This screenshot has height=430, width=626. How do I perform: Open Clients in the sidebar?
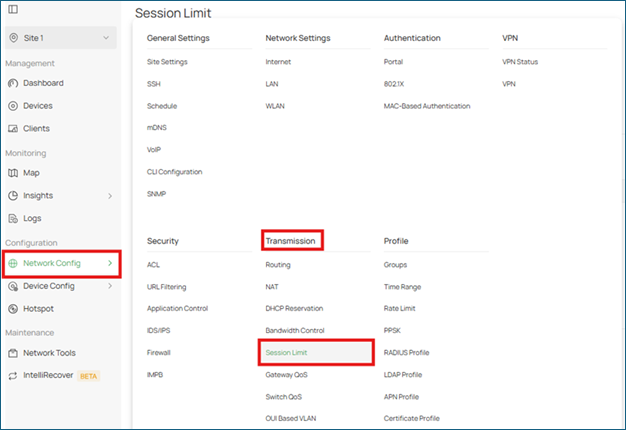pos(36,129)
